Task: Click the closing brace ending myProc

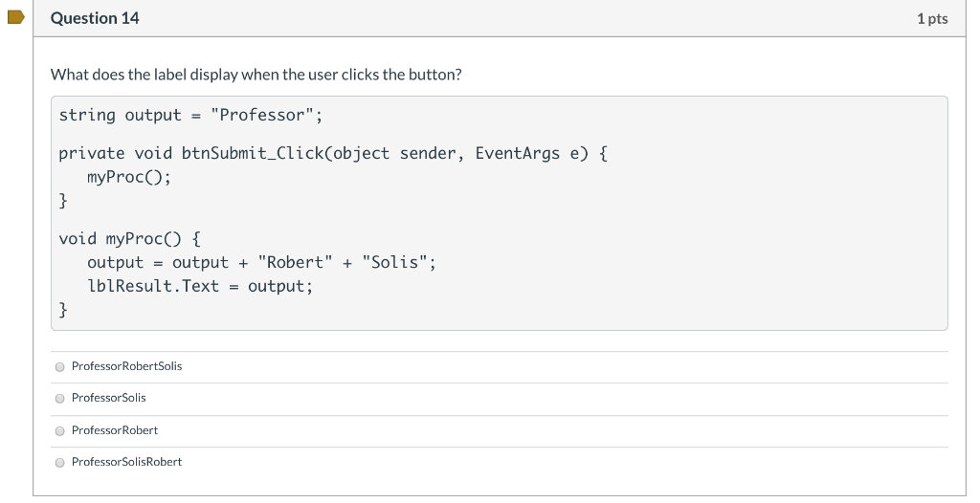Action: point(63,310)
